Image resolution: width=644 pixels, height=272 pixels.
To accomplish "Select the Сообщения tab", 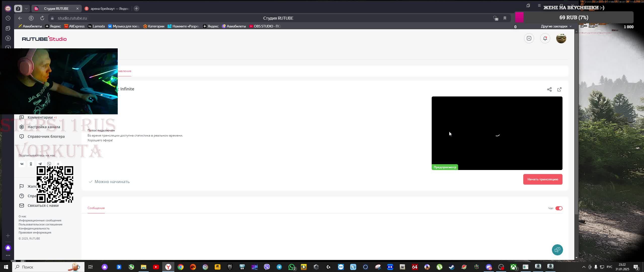I will pos(96,208).
